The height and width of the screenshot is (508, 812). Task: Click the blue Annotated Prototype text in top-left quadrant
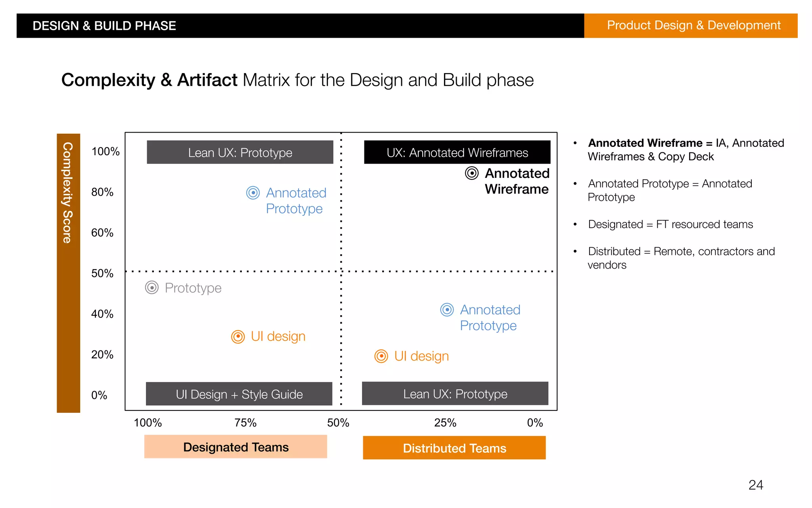point(296,201)
